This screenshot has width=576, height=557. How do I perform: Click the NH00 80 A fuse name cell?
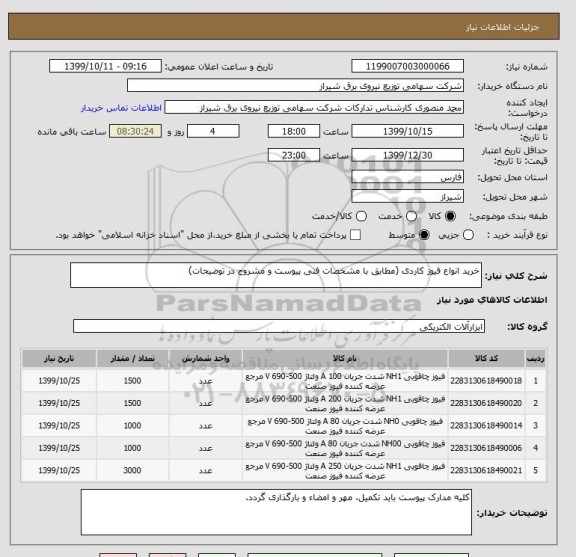click(345, 448)
